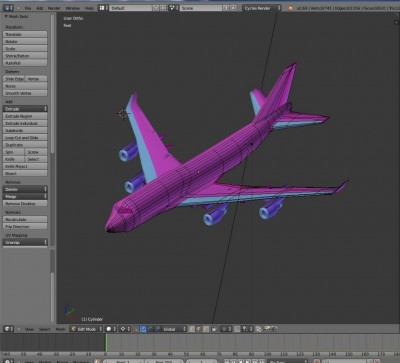Click the Bisect button
Viewport: 400px width, 363px height.
tap(25, 174)
